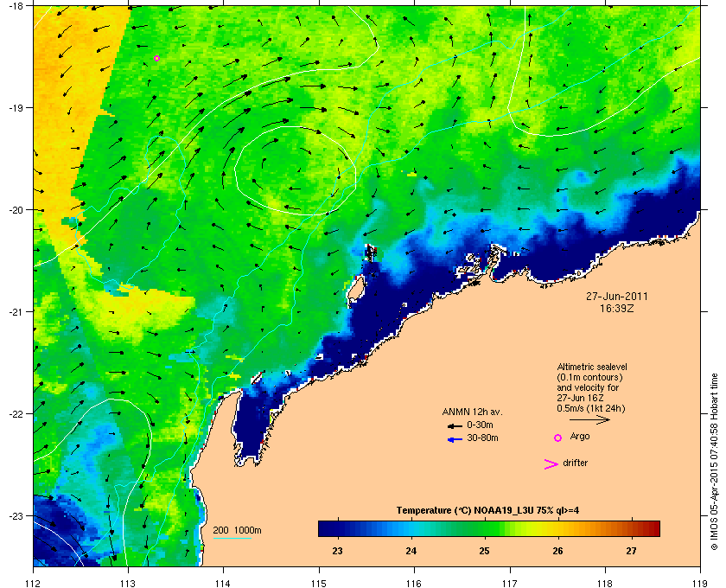The image size is (726, 588).
Task: Click the date label 27-Jun-2011
Action: click(x=617, y=296)
